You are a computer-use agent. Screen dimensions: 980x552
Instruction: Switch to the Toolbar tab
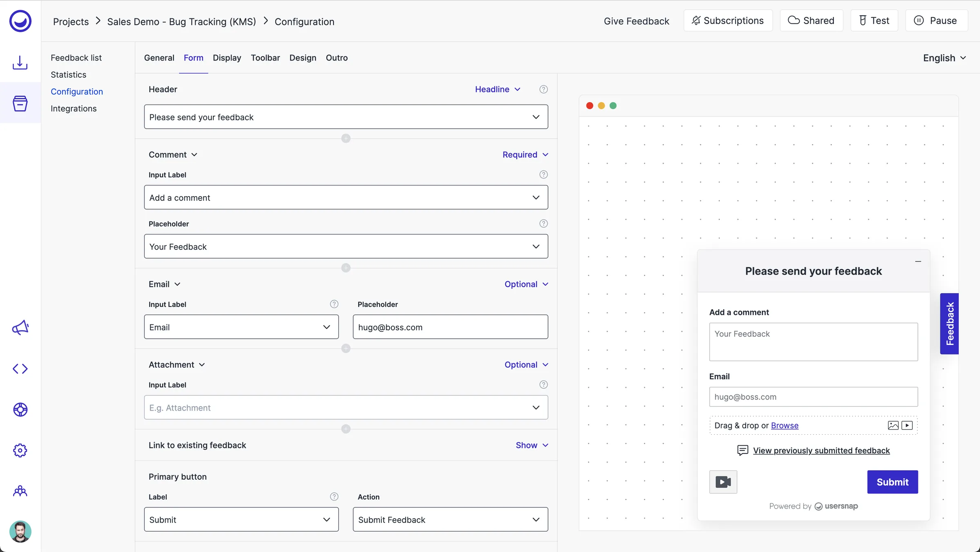[265, 58]
